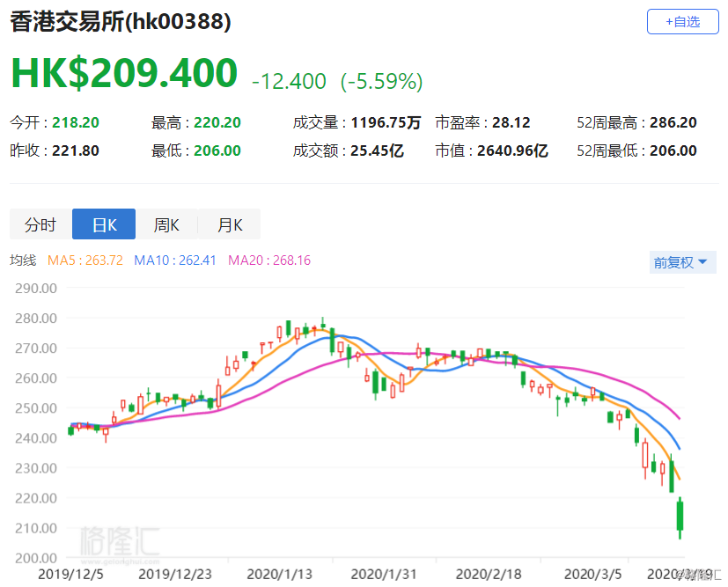Click the MA20 moving average label
Image resolution: width=728 pixels, height=587 pixels.
tap(269, 260)
